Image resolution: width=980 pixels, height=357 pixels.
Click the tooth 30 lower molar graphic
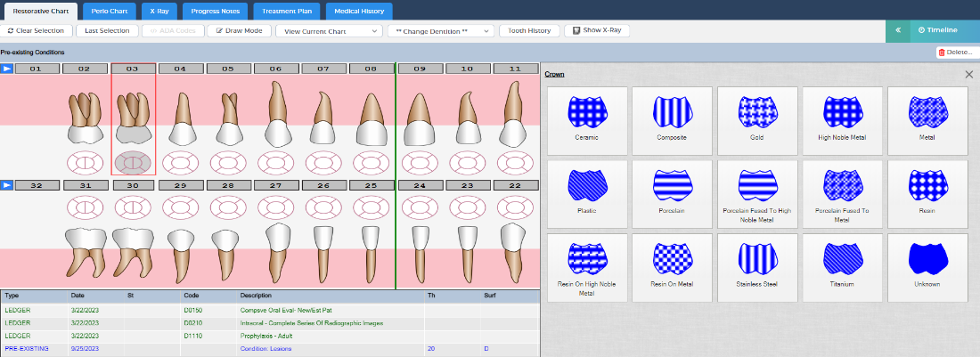coord(133,253)
